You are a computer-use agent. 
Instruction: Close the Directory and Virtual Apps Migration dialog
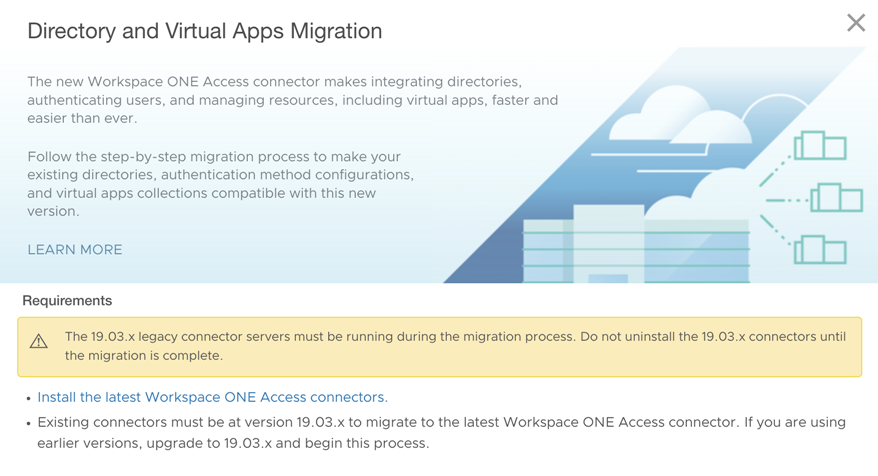coord(856,23)
